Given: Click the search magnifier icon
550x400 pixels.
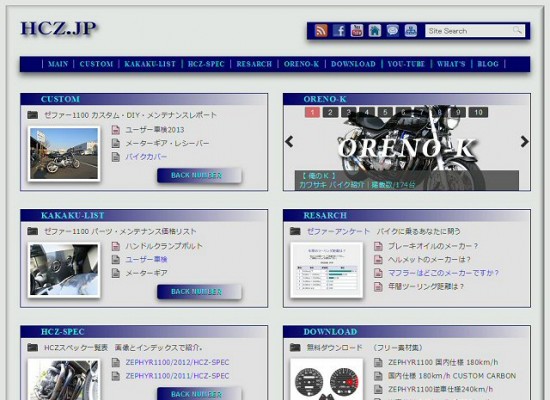Looking at the screenshot, I should [517, 31].
